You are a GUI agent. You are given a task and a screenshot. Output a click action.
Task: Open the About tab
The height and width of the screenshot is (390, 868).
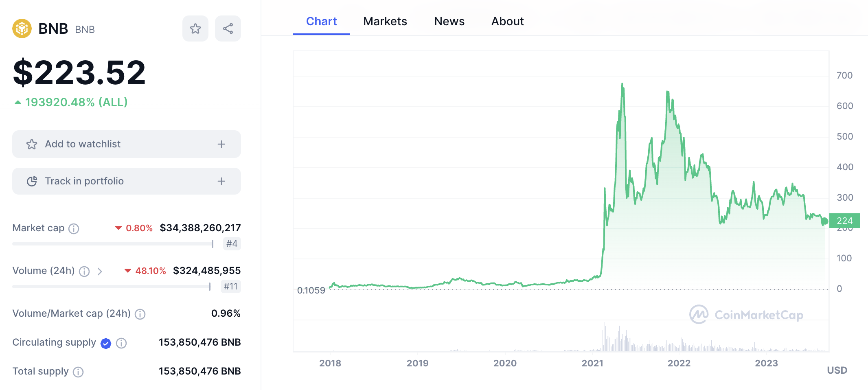507,21
